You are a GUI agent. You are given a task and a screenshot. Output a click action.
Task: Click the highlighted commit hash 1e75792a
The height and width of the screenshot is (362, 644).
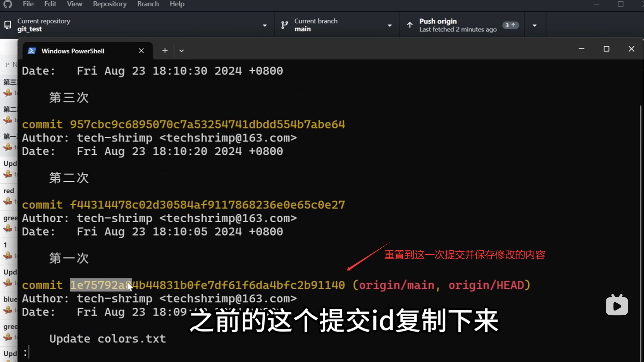(x=101, y=285)
